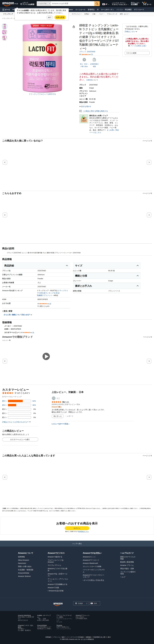Click the report-issue speech bubble icon
Viewport: 154px width, 644px height.
coord(80,111)
